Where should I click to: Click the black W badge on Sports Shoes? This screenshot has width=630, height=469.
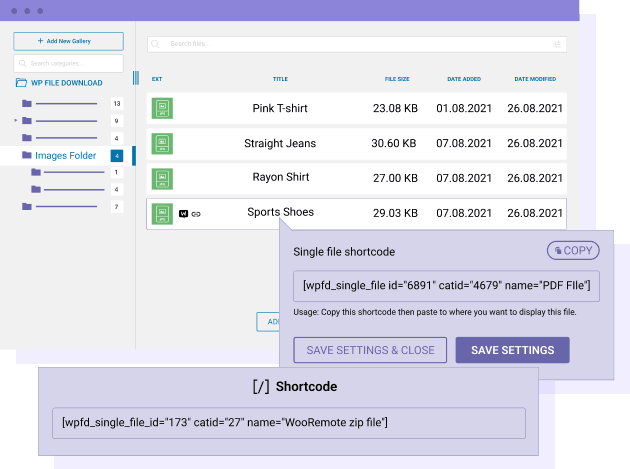point(183,214)
